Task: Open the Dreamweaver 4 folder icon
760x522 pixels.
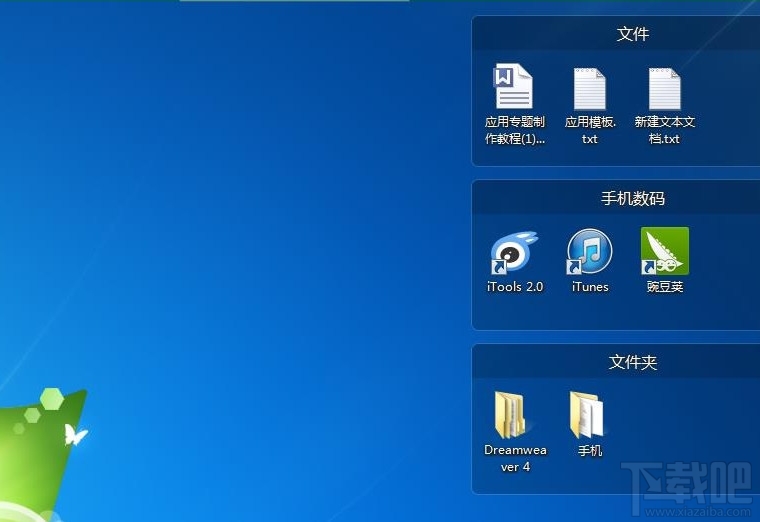Action: [511, 415]
